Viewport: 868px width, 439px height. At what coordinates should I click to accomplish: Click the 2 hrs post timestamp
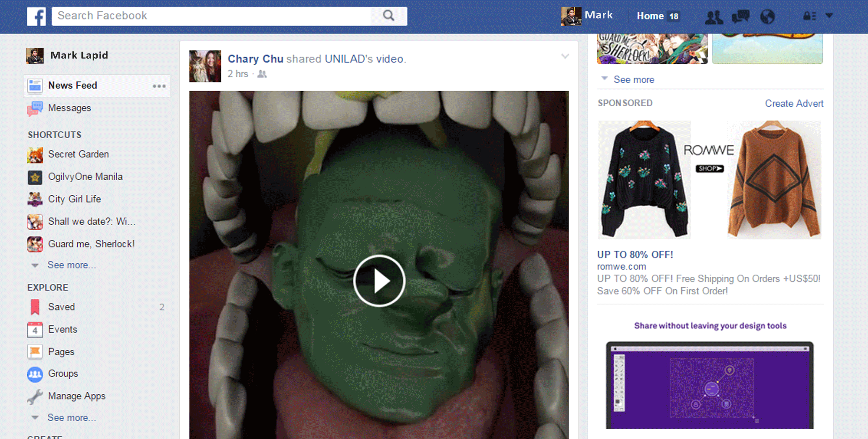point(238,74)
